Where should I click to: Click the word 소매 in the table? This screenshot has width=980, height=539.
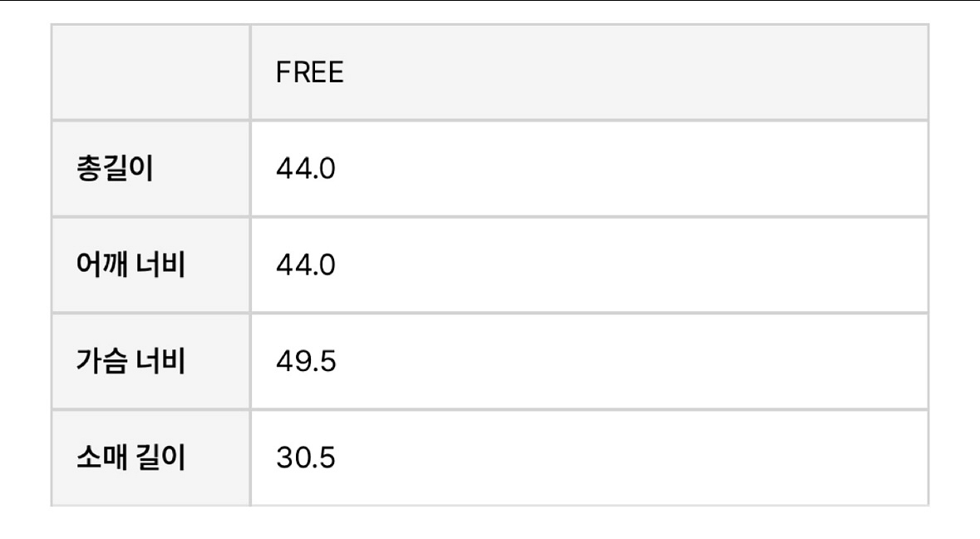tap(102, 457)
